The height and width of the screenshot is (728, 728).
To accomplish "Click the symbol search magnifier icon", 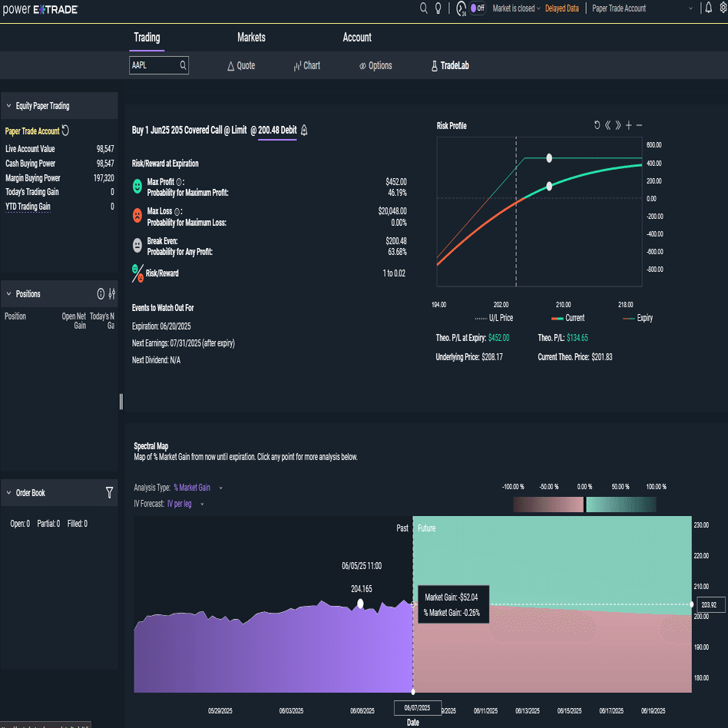I will [x=183, y=65].
